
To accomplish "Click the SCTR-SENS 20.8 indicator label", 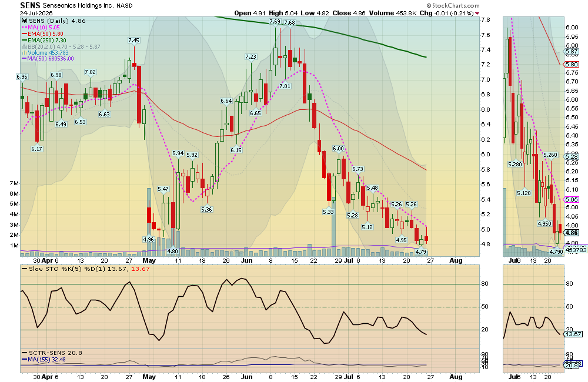I will click(52, 353).
